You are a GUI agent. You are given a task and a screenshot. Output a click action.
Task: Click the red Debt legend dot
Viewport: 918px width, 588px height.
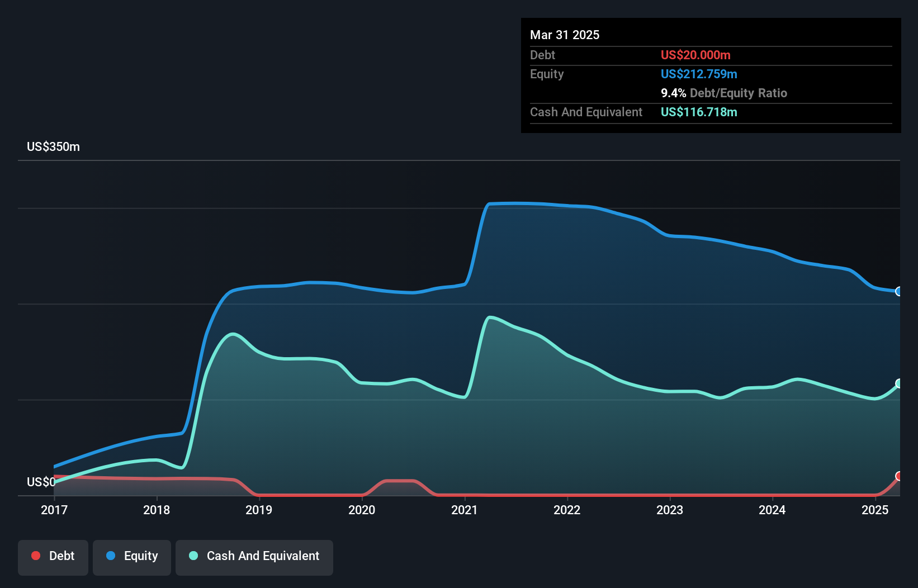click(x=36, y=556)
